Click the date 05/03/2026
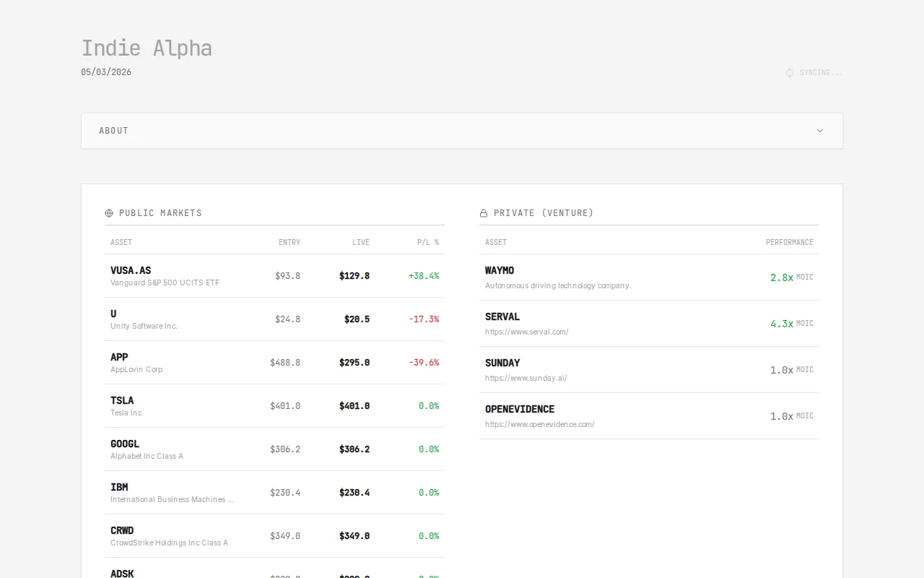Screen dimensions: 924x578 (x=106, y=72)
